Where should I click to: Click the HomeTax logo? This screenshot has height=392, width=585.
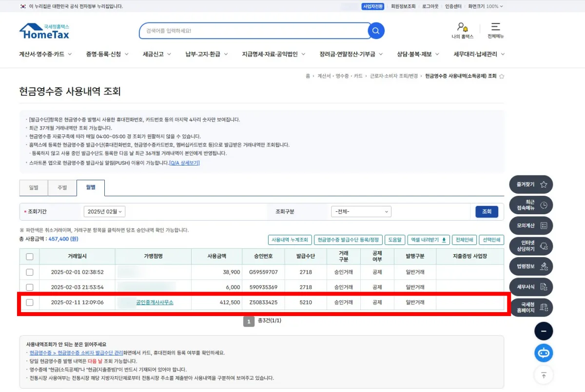click(x=44, y=30)
